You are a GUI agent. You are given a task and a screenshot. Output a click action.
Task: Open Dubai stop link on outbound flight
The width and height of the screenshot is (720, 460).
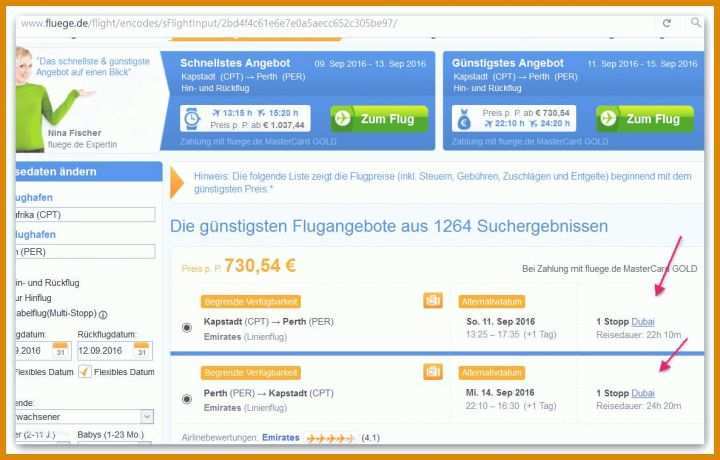click(x=643, y=322)
